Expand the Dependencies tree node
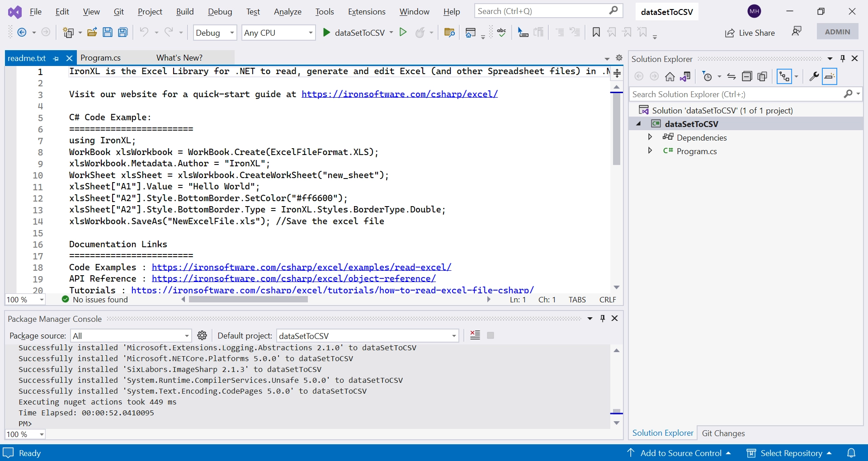Screen dimensions: 868x461 point(650,137)
